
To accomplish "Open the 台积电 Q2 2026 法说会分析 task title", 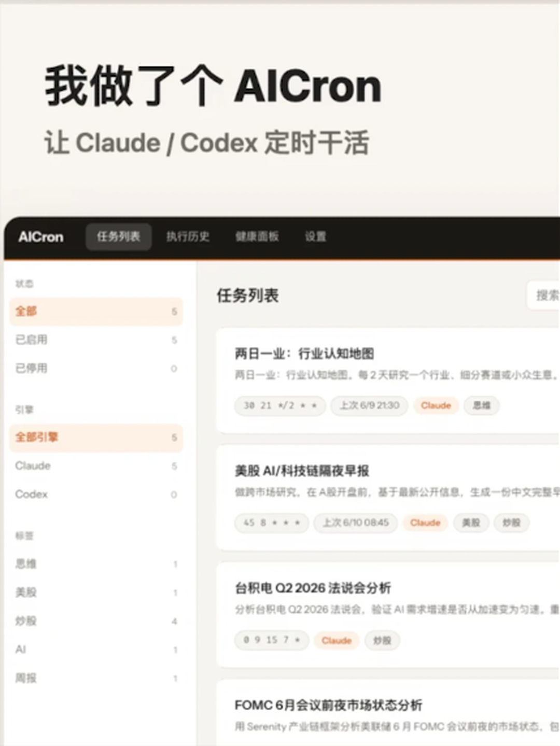I will (x=313, y=588).
